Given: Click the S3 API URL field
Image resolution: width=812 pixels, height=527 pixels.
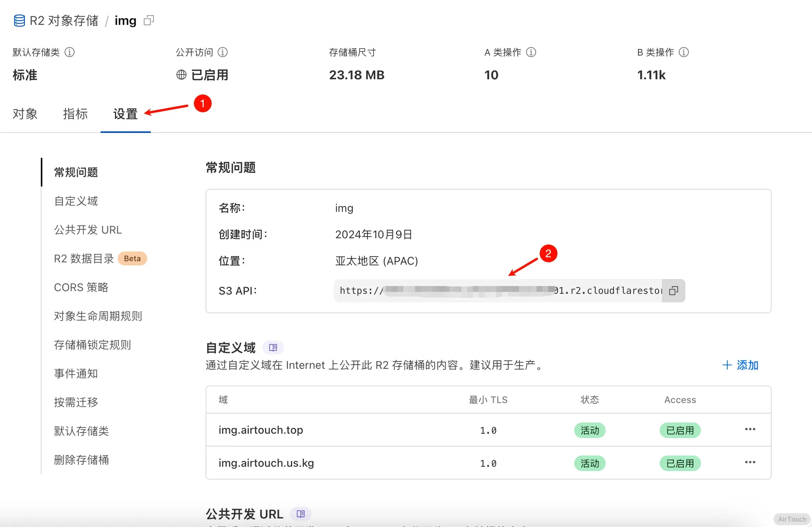Looking at the screenshot, I should (x=497, y=291).
